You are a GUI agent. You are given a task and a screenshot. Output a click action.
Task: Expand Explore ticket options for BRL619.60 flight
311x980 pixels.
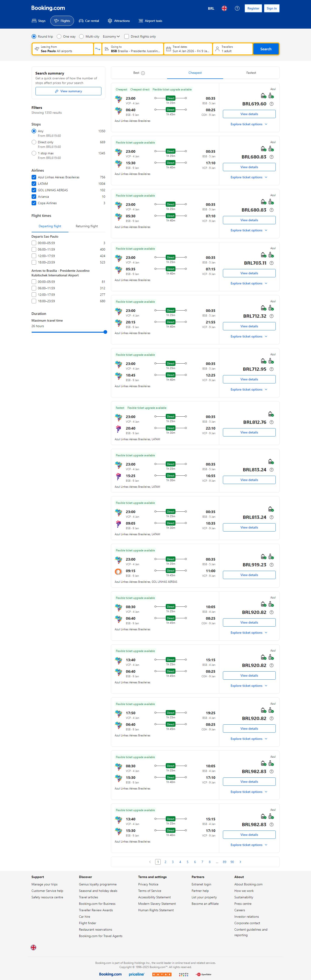(249, 124)
